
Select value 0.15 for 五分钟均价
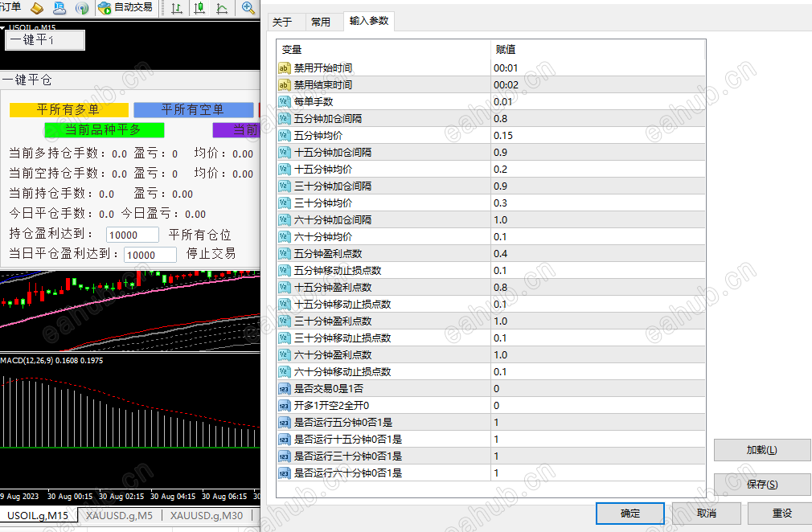click(598, 136)
